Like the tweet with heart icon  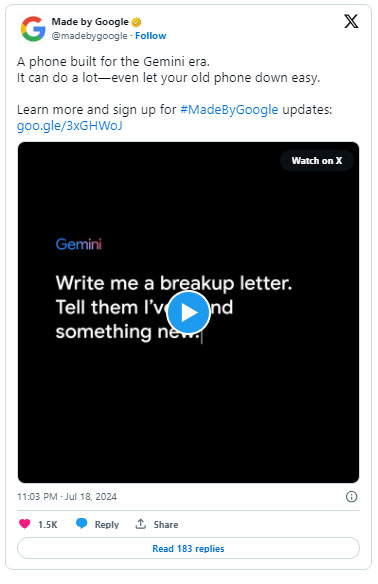[x=25, y=524]
